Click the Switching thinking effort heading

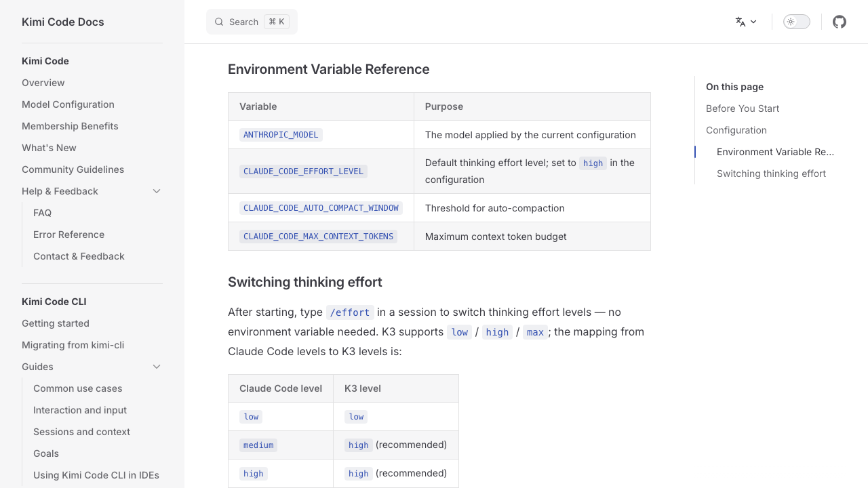(305, 282)
